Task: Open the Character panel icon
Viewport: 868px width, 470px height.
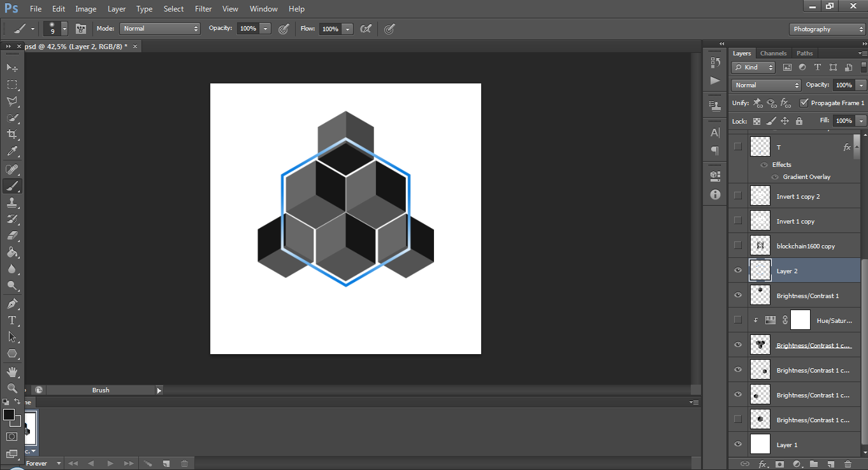Action: 715,133
